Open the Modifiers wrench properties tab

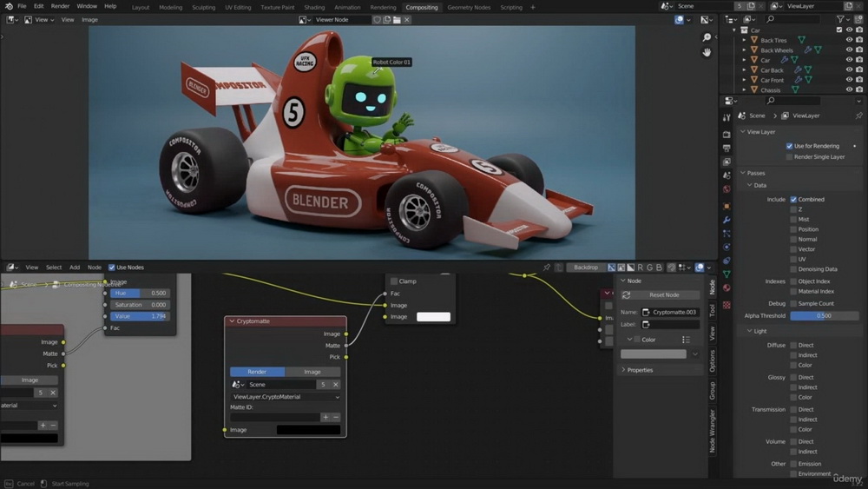pos(727,220)
